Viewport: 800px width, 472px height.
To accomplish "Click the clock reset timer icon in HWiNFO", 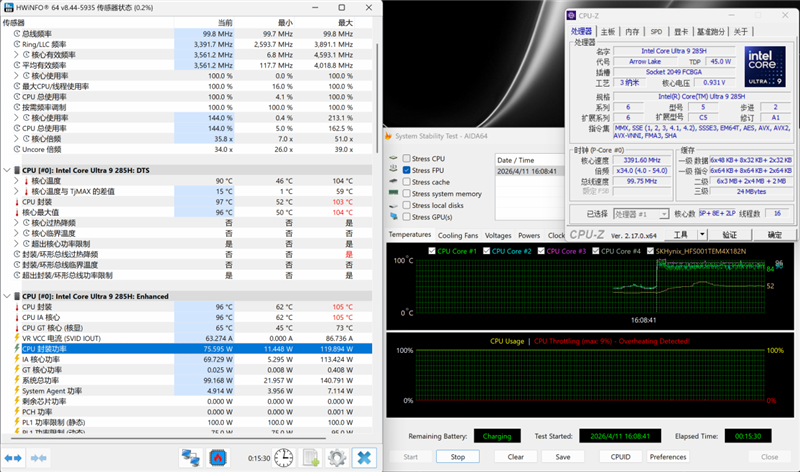I will pyautogui.click(x=284, y=458).
